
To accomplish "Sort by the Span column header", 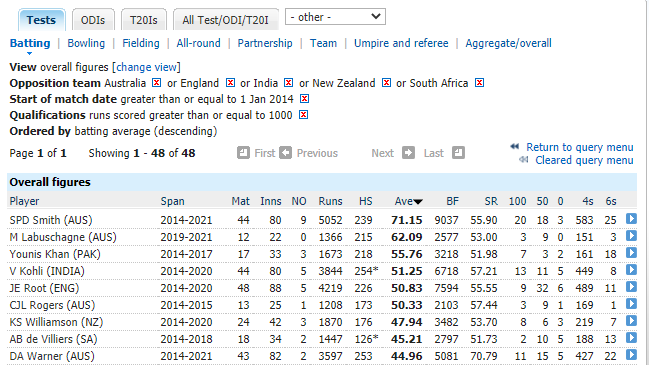I will [x=172, y=201].
